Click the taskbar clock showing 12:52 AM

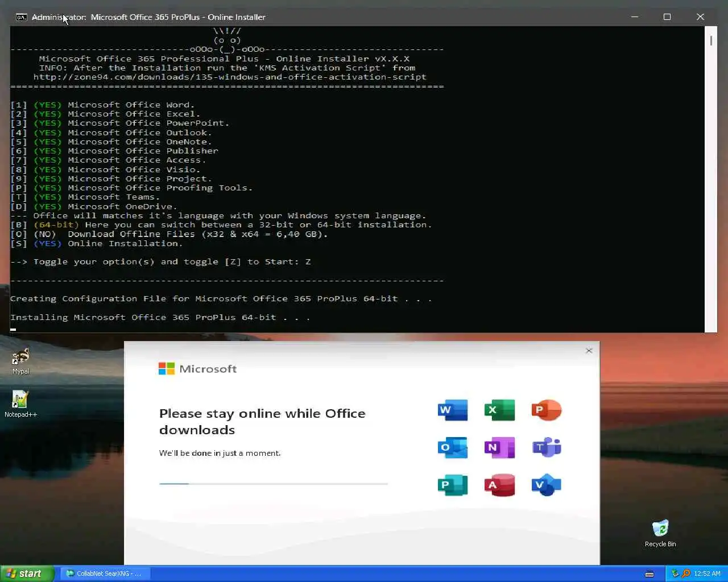click(707, 573)
